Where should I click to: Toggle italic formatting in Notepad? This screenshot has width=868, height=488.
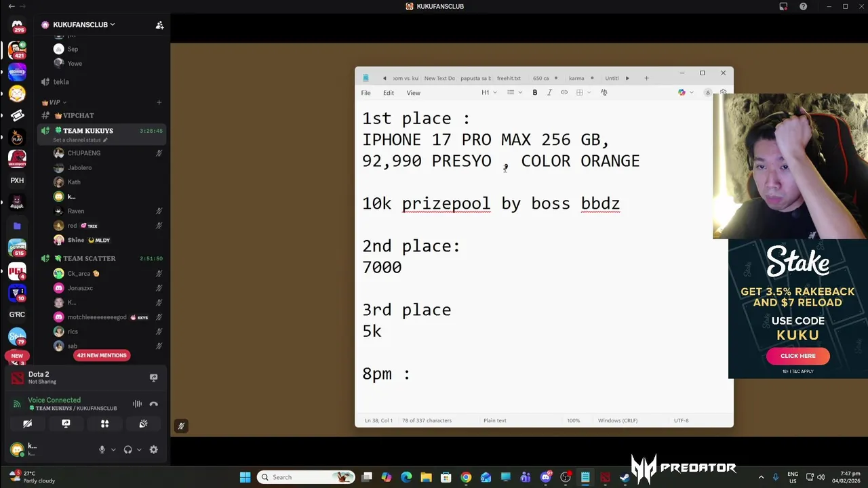click(549, 92)
